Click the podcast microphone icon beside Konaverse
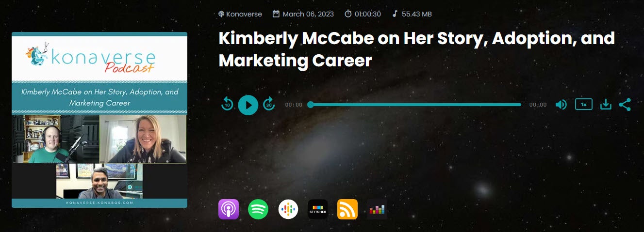644x232 pixels. coord(221,14)
